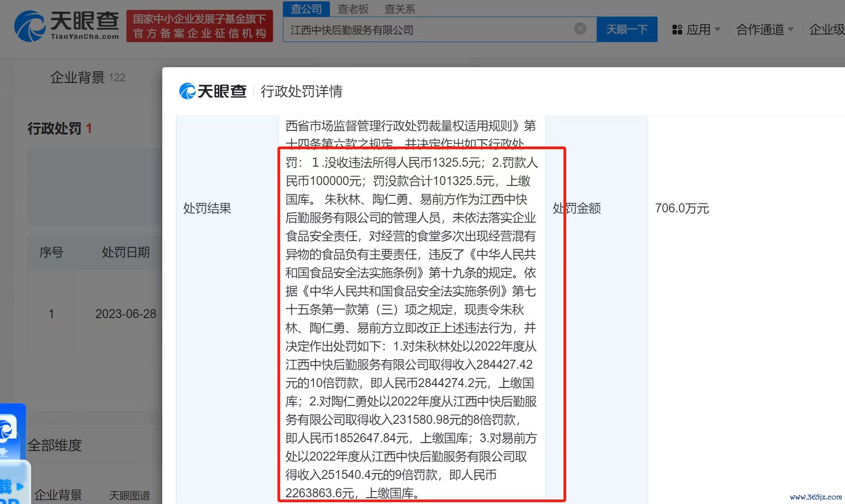Click the 处罚日期 column header

click(x=126, y=252)
